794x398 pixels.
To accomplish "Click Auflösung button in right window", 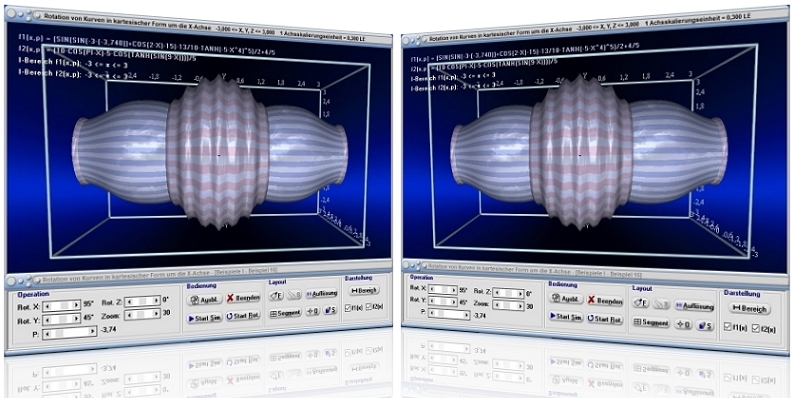I will click(x=694, y=306).
